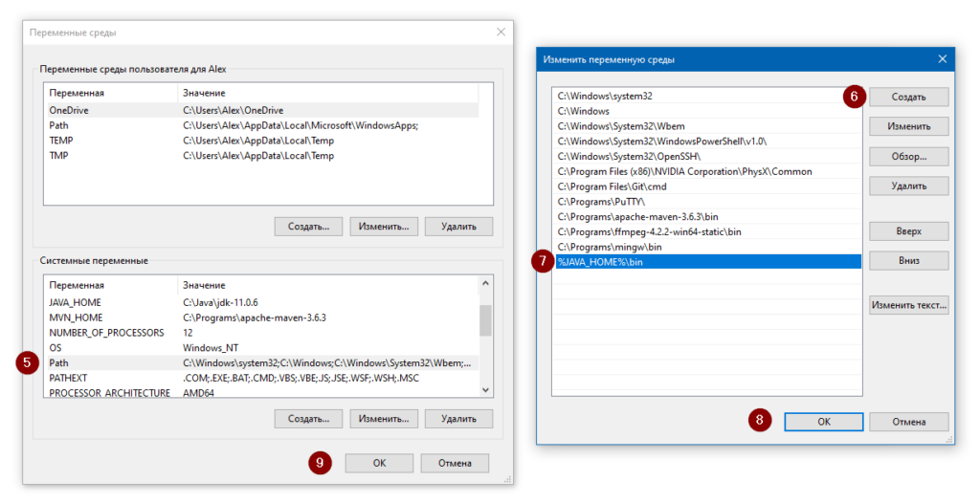The width and height of the screenshot is (980, 503).
Task: Close the Переменные среды dialog window
Action: tap(500, 33)
